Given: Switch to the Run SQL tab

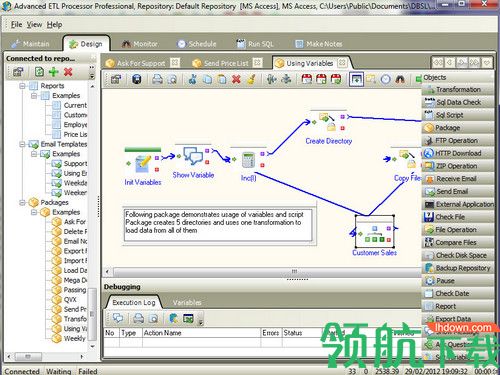Looking at the screenshot, I should 255,44.
